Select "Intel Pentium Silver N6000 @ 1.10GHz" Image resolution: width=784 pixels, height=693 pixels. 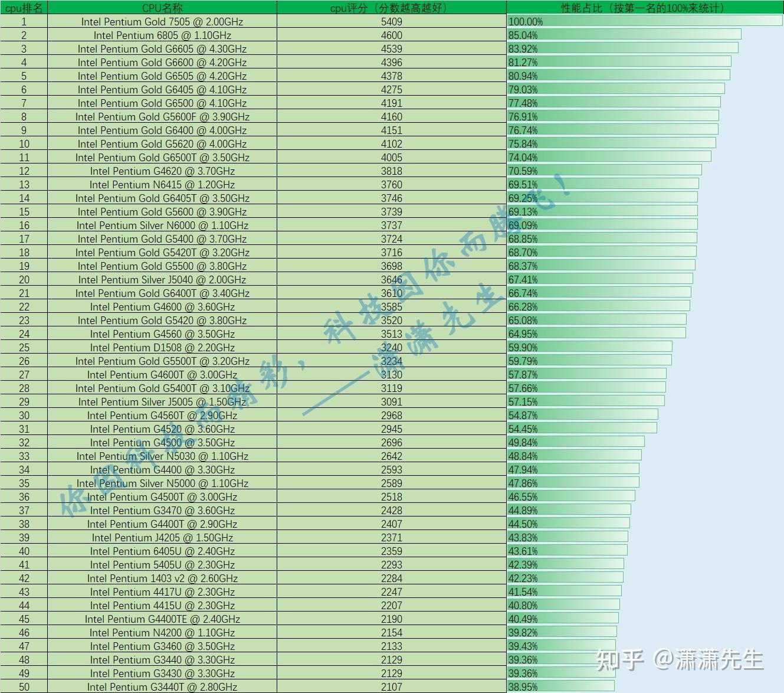[x=162, y=225]
